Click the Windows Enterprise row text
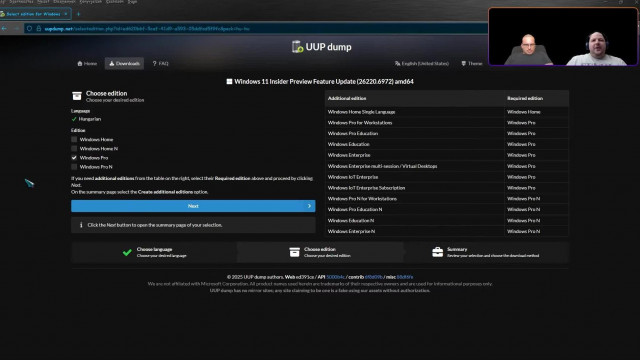The height and width of the screenshot is (360, 640). (349, 155)
